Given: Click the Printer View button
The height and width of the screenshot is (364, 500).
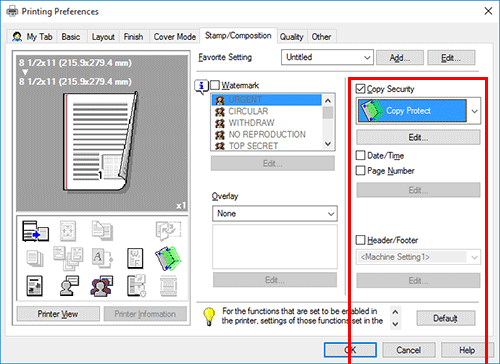Looking at the screenshot, I should [x=58, y=314].
